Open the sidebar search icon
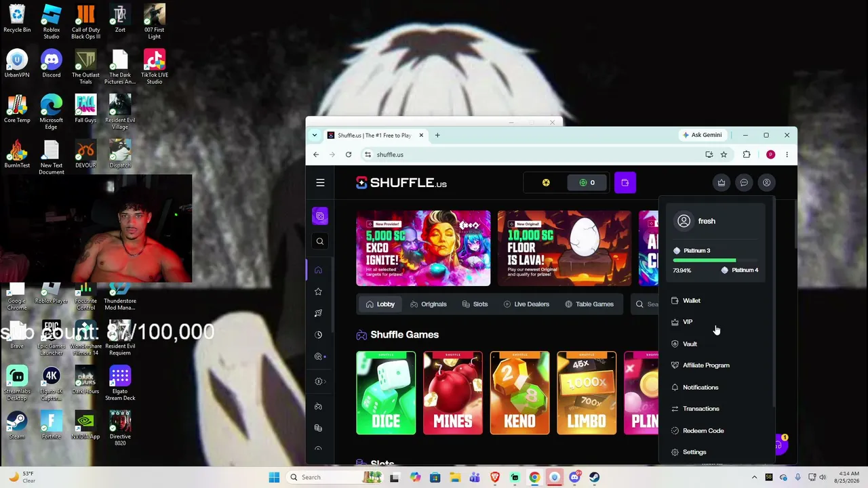The width and height of the screenshot is (868, 488). pyautogui.click(x=320, y=241)
